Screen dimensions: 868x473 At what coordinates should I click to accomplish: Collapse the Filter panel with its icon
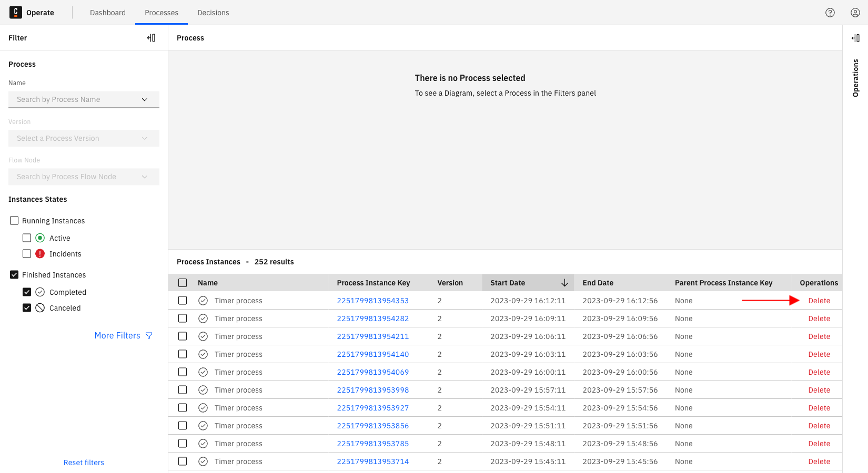[x=152, y=38]
